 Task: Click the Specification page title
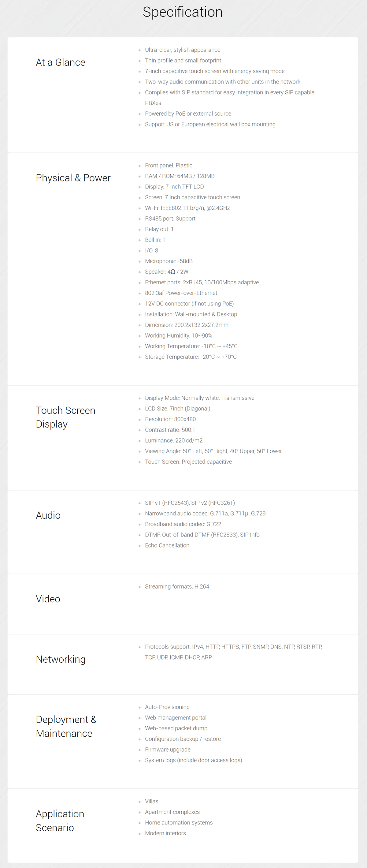pos(183,12)
